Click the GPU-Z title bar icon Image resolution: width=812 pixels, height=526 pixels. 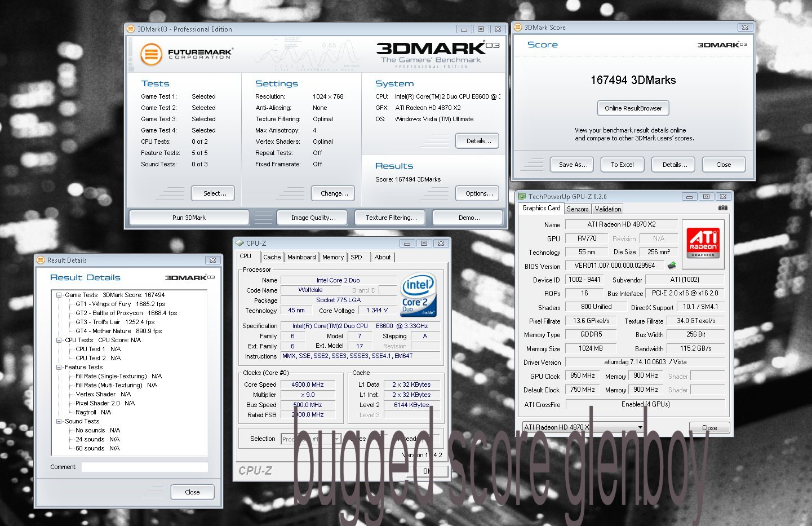pyautogui.click(x=522, y=197)
